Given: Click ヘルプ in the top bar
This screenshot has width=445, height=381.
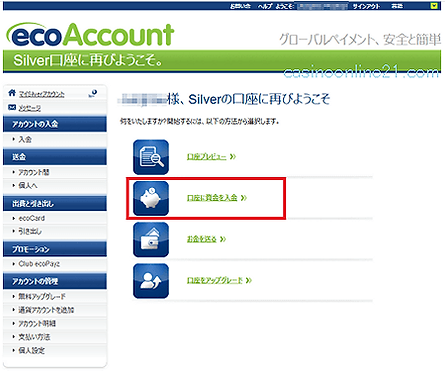Looking at the screenshot, I should click(265, 6).
